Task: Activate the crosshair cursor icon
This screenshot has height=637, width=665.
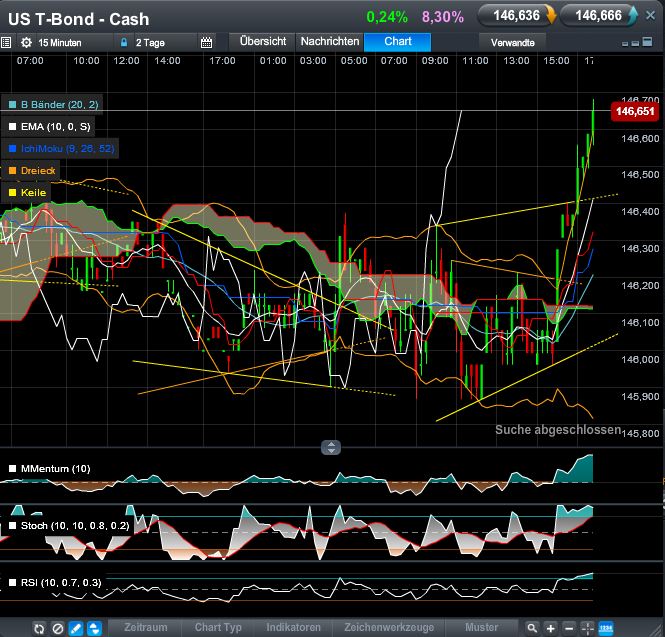Action: (x=587, y=628)
